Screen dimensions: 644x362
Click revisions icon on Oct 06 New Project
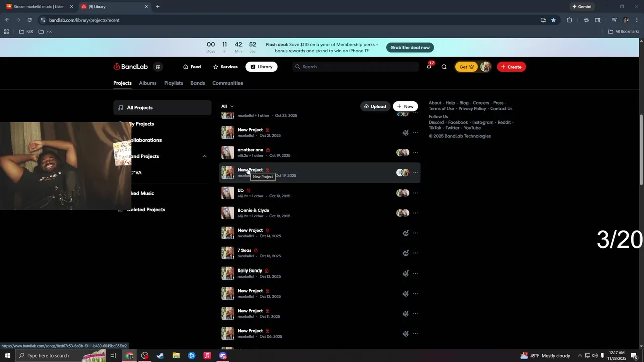point(406,333)
